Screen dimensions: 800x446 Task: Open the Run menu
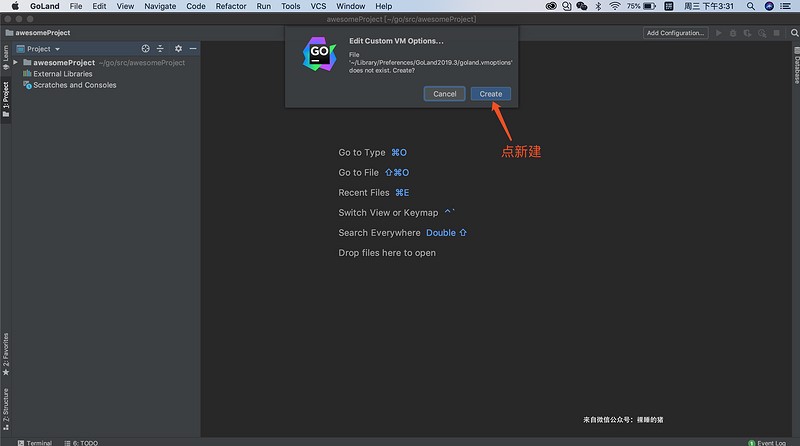click(x=264, y=6)
